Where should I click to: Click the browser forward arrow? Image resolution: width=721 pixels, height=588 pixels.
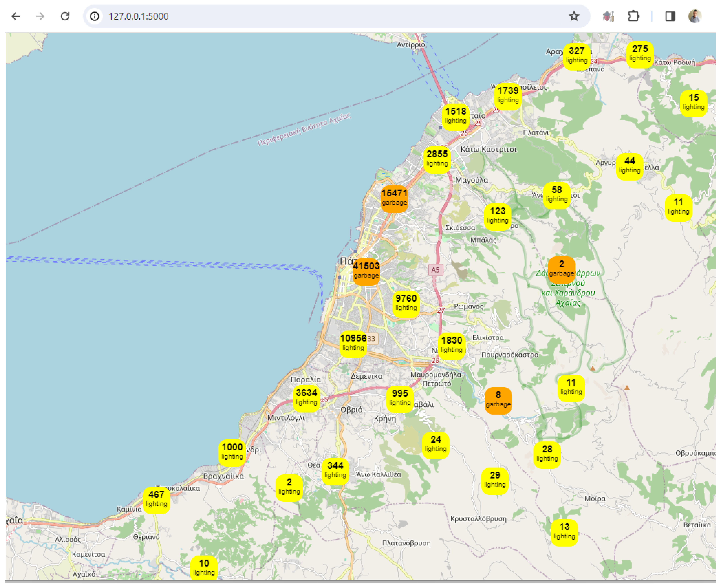point(40,16)
